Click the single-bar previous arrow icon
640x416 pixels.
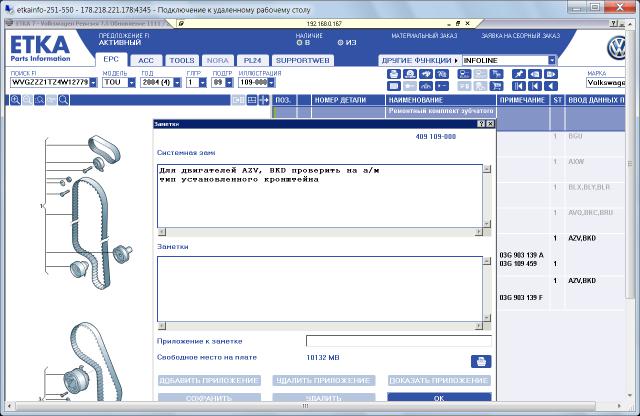point(535,86)
